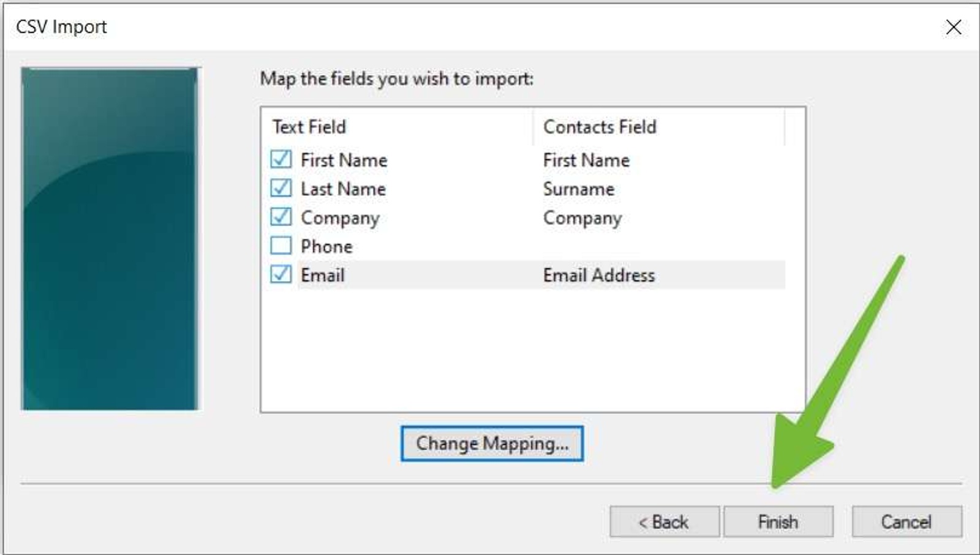Click the Text Field column header

[x=309, y=127]
